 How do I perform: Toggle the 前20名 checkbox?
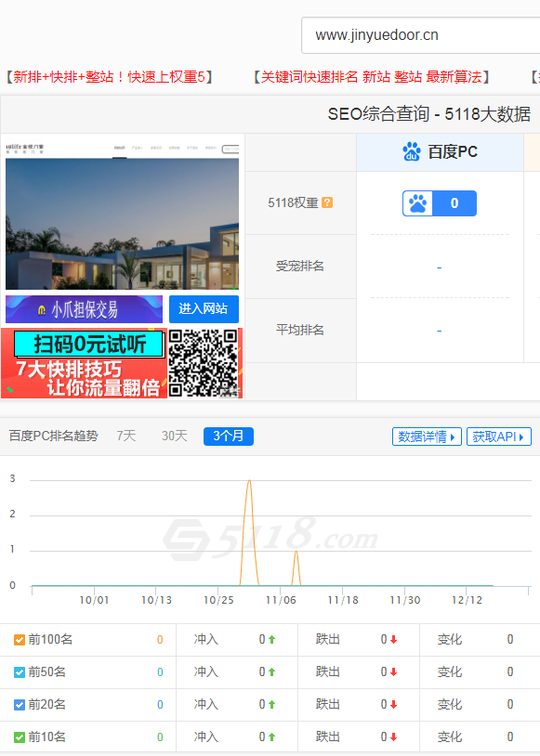[x=20, y=705]
